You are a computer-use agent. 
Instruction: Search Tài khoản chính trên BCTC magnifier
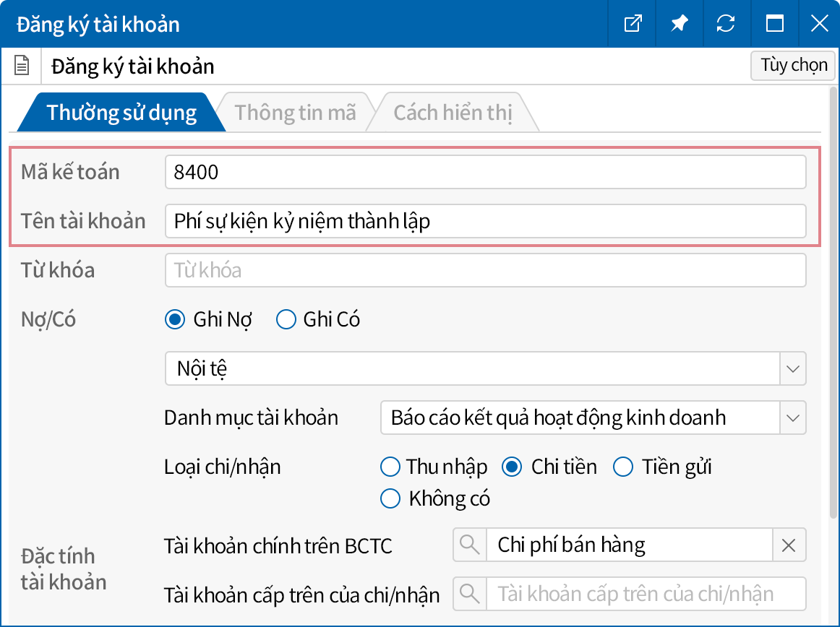[x=470, y=545]
